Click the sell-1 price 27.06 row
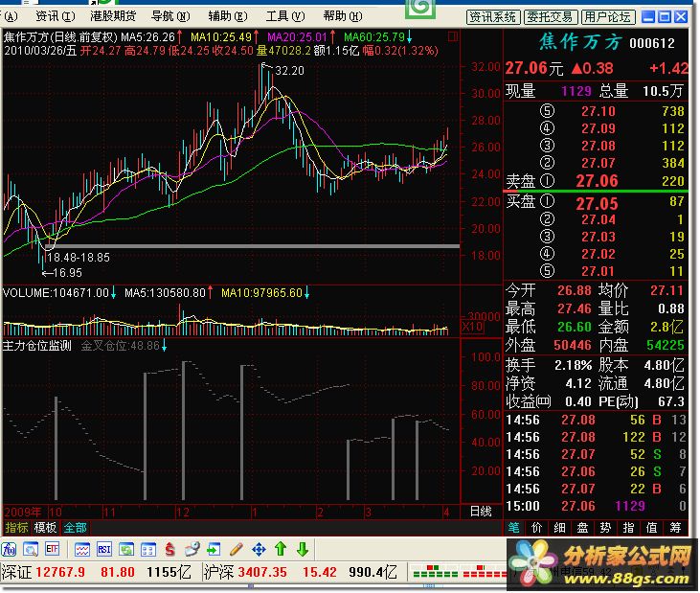 [596, 181]
